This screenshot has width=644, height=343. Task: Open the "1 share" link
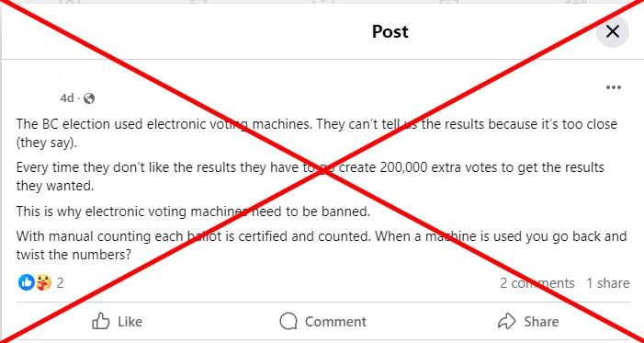click(x=607, y=283)
